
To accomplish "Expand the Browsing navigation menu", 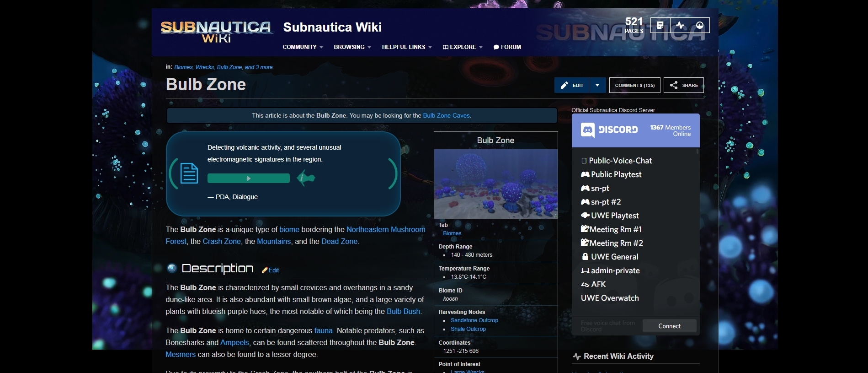I will [352, 47].
